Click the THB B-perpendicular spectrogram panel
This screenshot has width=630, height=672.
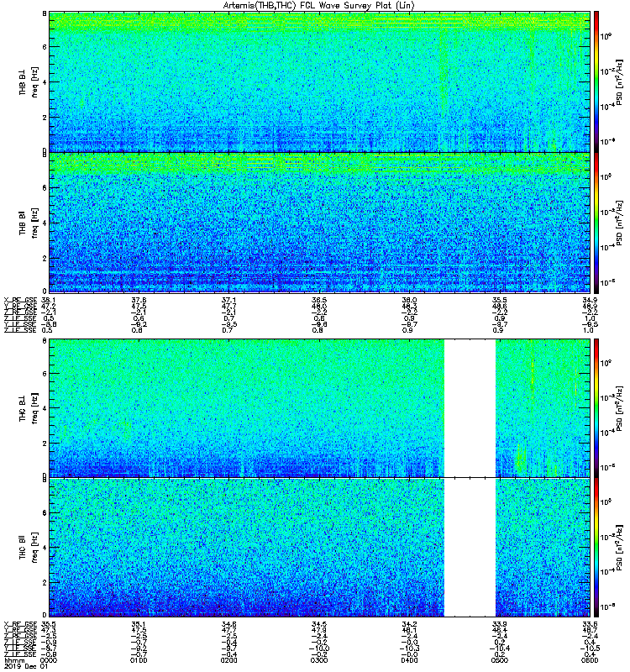[x=320, y=81]
